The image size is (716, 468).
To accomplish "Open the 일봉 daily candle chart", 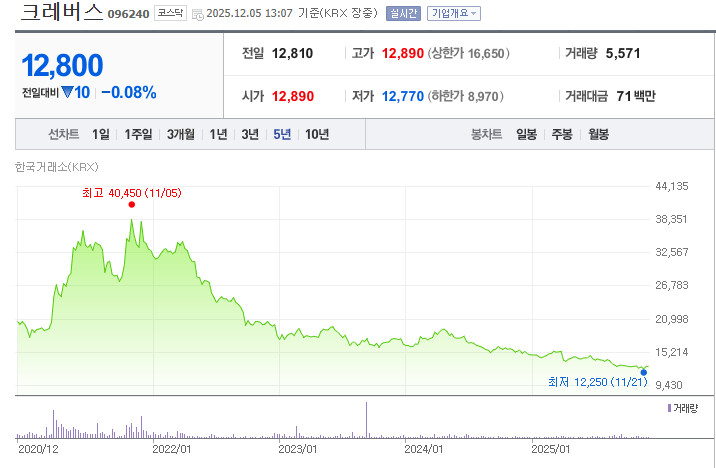I will point(526,134).
